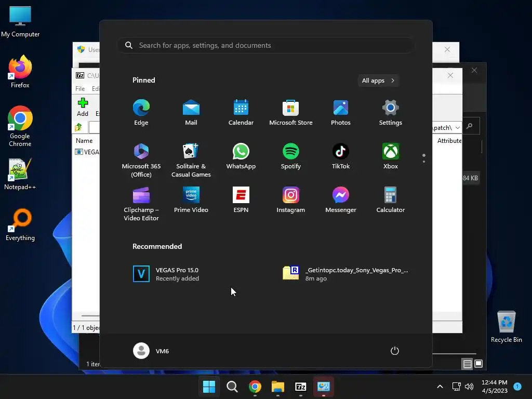This screenshot has width=532, height=399.
Task: Launch Messenger
Action: (341, 200)
